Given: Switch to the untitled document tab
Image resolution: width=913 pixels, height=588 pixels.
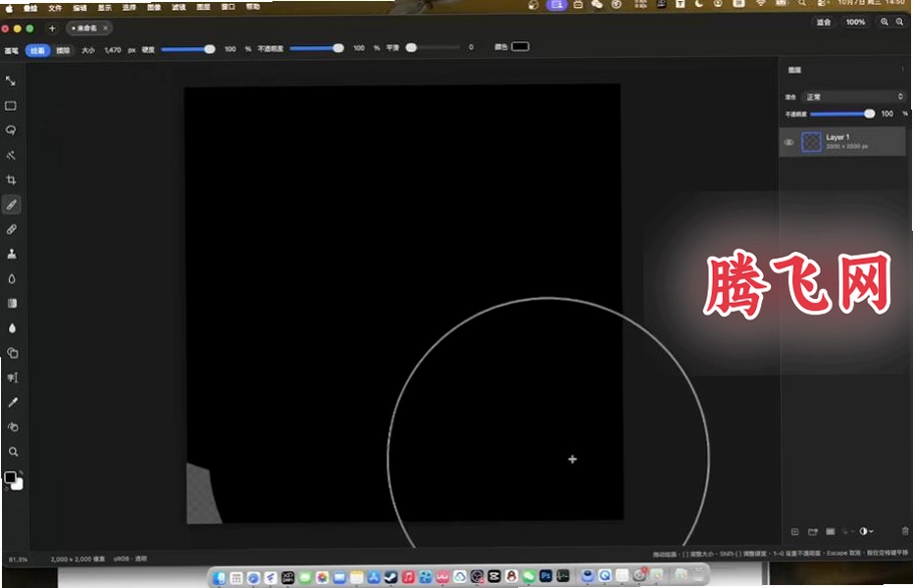Looking at the screenshot, I should click(x=88, y=27).
